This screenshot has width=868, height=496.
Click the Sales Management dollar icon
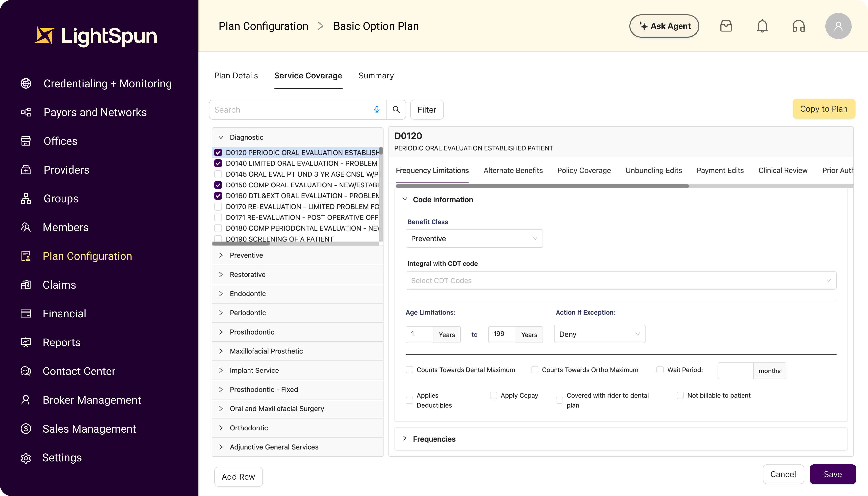tap(26, 429)
